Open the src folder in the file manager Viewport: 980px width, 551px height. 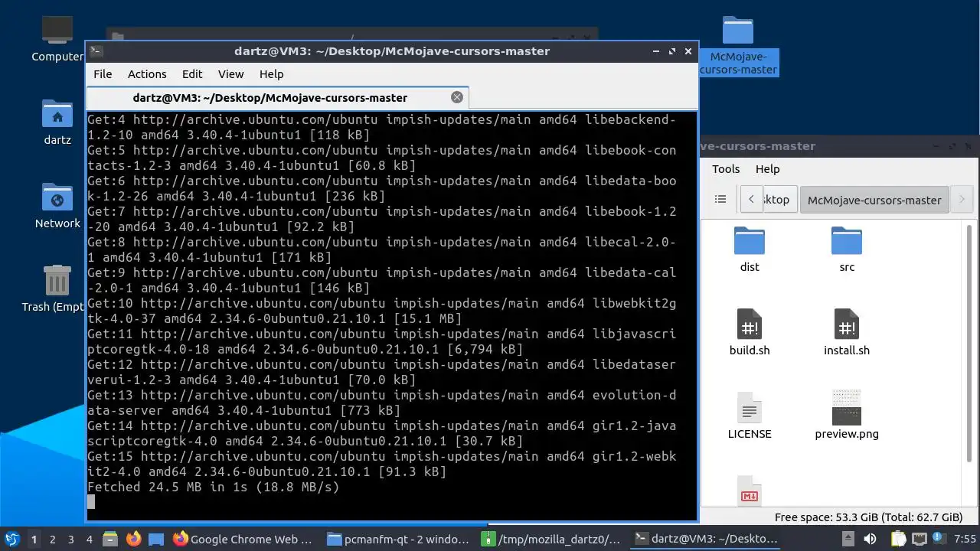[847, 249]
